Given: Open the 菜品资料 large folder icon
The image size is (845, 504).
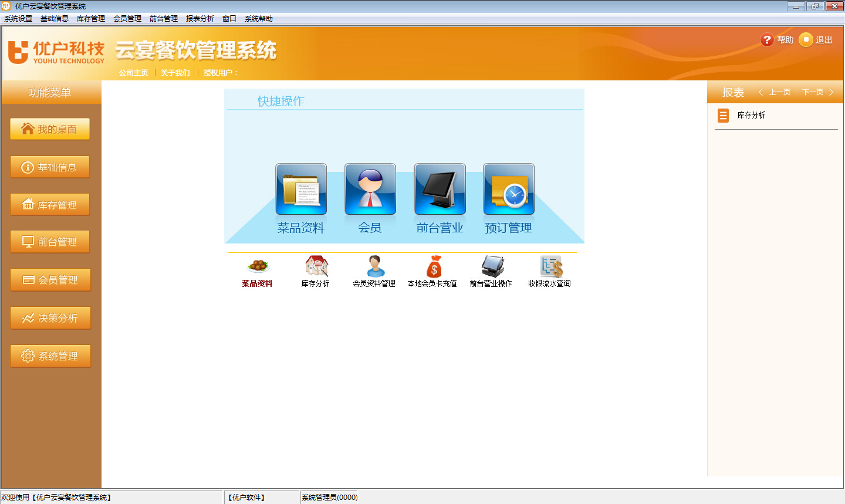Looking at the screenshot, I should (x=301, y=190).
